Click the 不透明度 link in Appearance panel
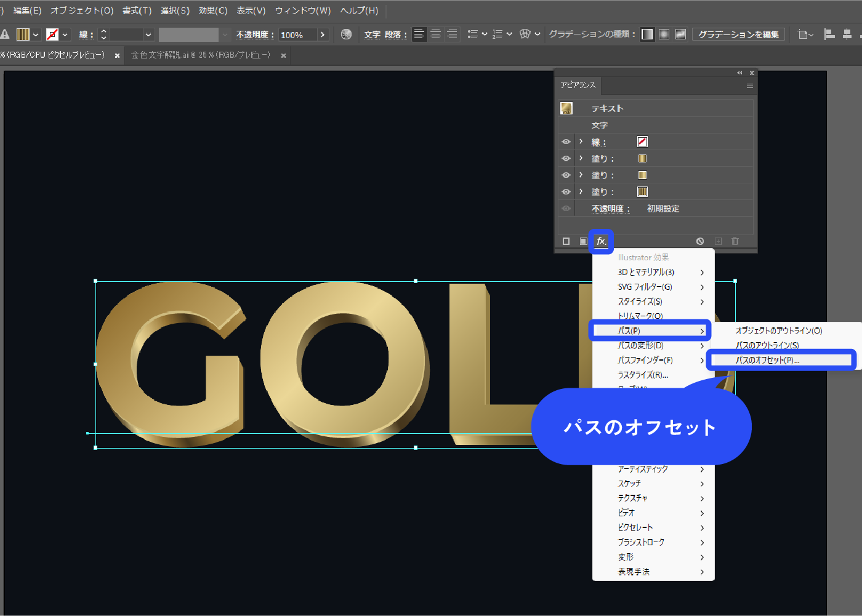The height and width of the screenshot is (616, 862). coord(610,209)
